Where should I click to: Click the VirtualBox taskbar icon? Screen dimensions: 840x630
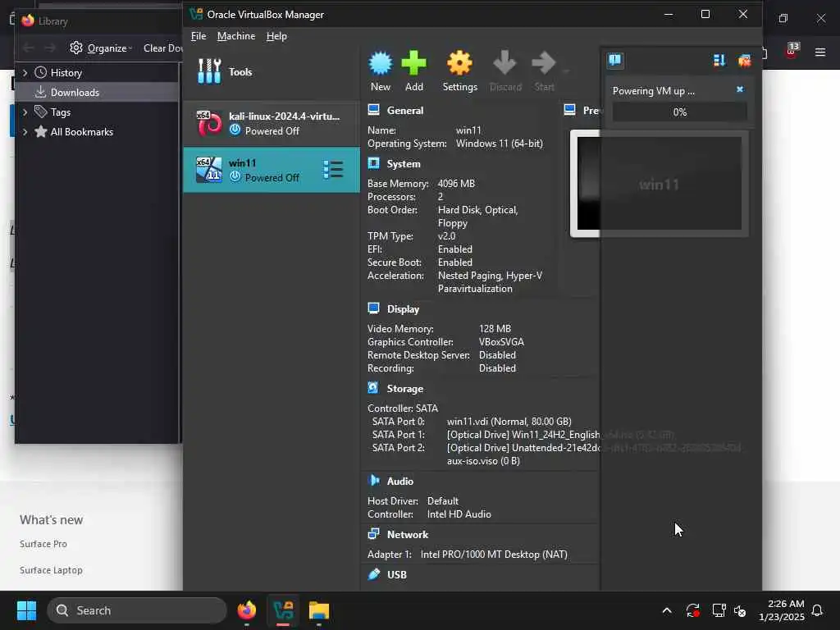pyautogui.click(x=283, y=610)
